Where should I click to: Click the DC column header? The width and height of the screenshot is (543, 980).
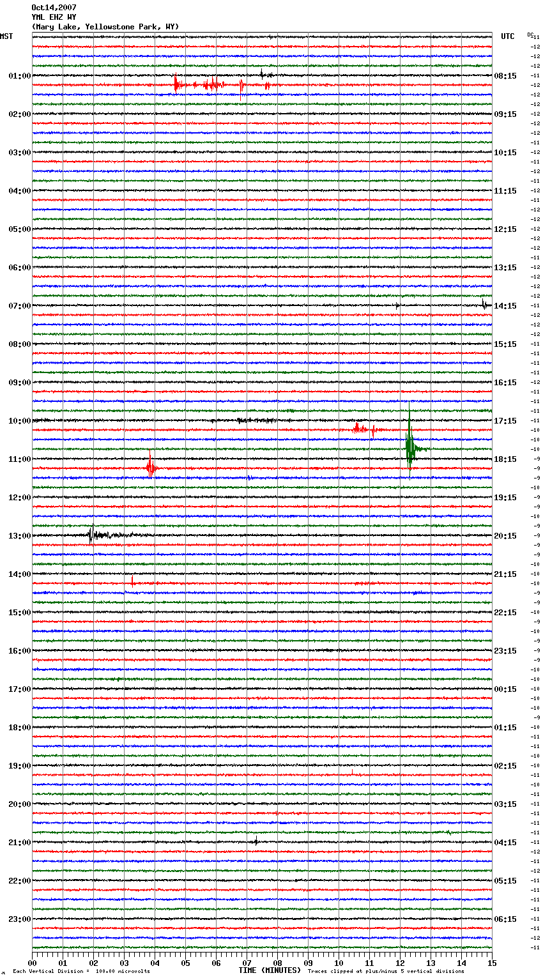[x=530, y=34]
